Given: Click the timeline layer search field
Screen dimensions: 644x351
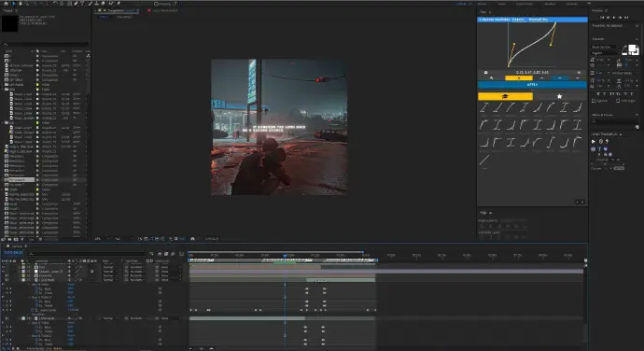Looking at the screenshot, I should [86, 254].
